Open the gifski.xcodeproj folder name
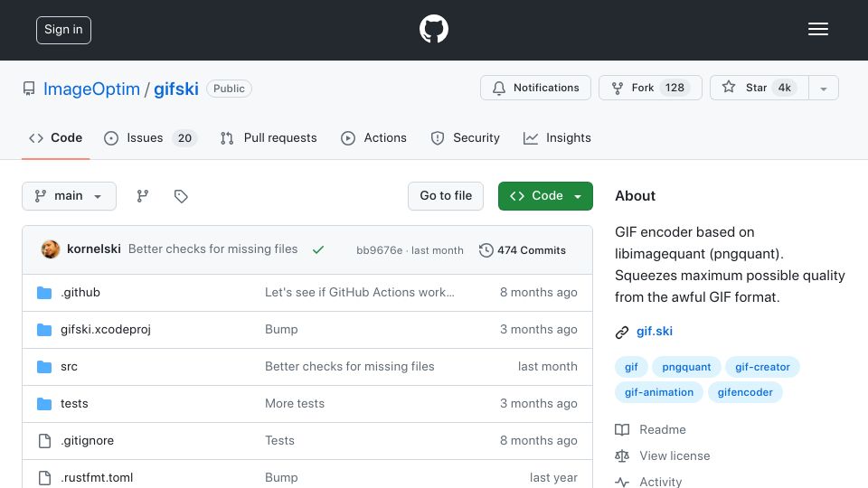 [x=105, y=329]
